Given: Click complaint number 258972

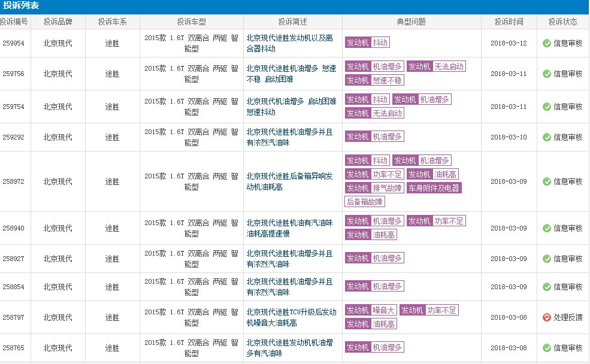Looking at the screenshot, I should tap(13, 181).
